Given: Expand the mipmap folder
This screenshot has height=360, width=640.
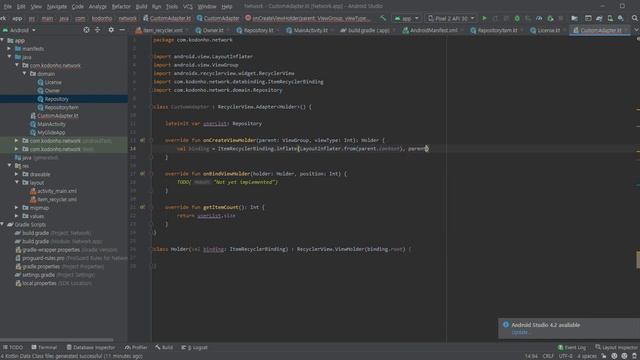Looking at the screenshot, I should (x=17, y=208).
